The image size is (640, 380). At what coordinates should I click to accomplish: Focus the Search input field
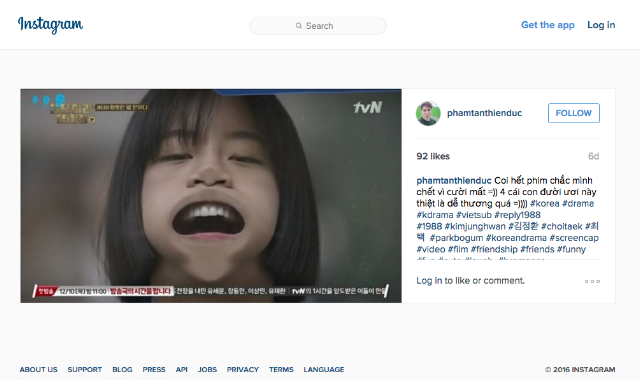318,26
